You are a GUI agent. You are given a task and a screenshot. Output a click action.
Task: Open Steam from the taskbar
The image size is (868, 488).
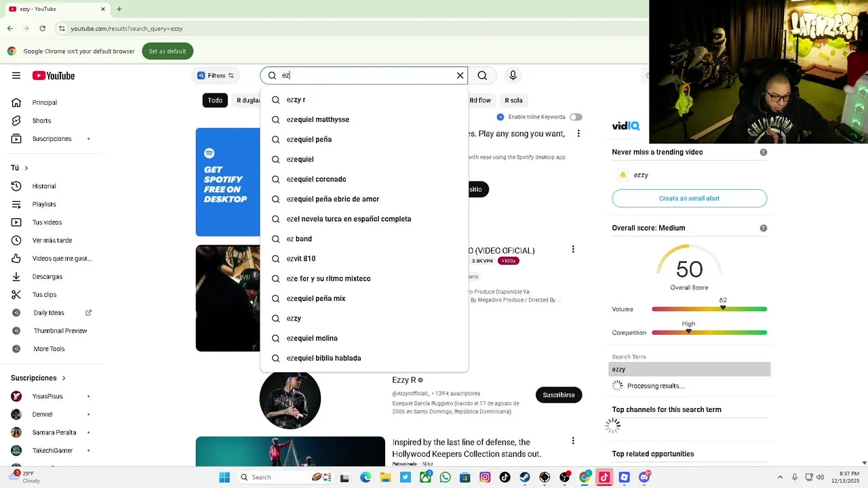tap(525, 477)
